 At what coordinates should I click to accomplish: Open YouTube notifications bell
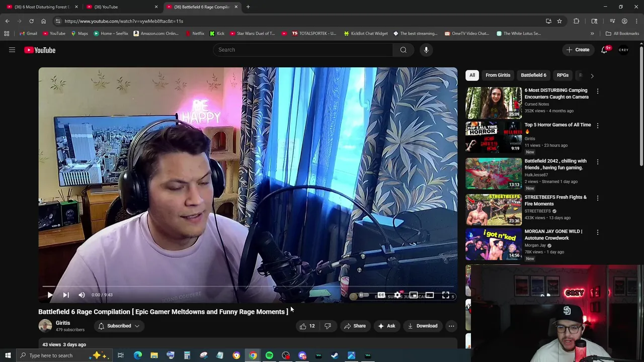click(605, 50)
